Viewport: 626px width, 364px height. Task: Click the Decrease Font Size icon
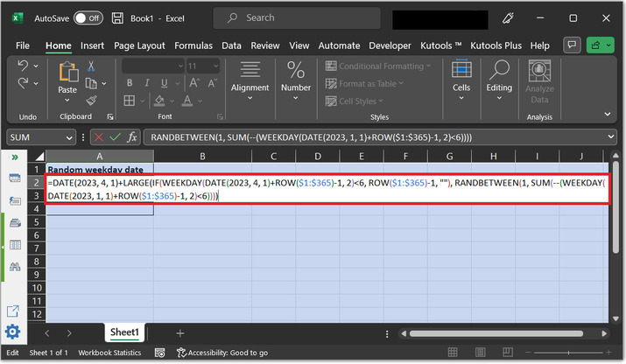(x=212, y=83)
